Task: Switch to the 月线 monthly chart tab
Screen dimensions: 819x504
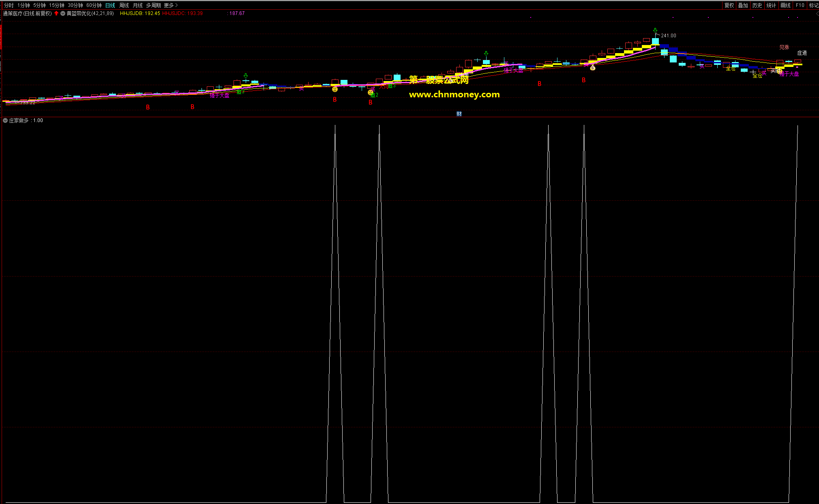Action: click(x=138, y=5)
